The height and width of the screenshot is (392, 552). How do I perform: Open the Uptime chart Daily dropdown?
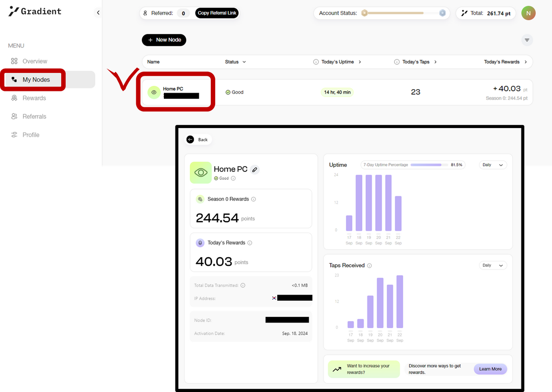pos(493,165)
